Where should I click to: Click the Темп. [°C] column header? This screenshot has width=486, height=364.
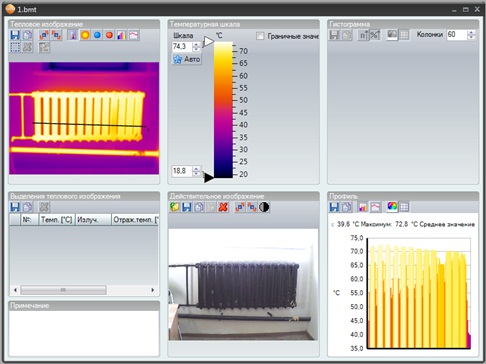(57, 220)
